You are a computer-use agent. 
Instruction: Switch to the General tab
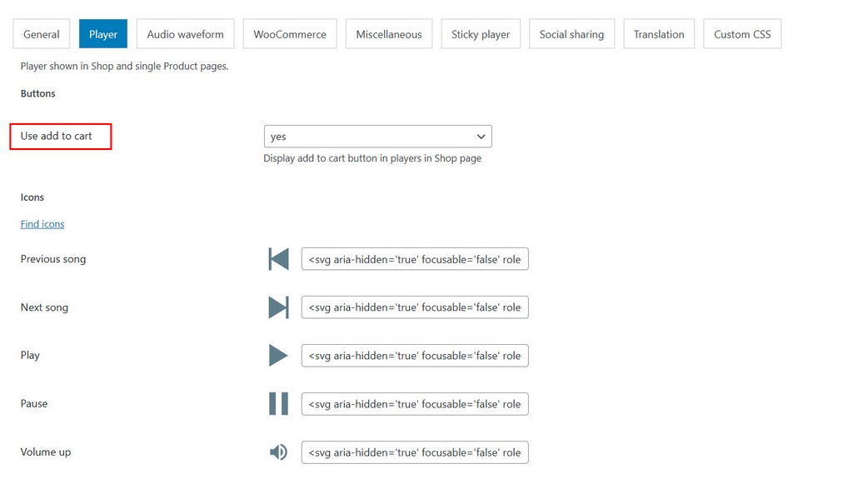tap(42, 34)
